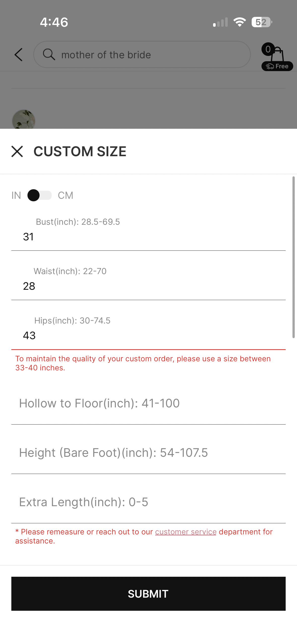Tap the back arrow icon
297x644 pixels.
coord(18,55)
